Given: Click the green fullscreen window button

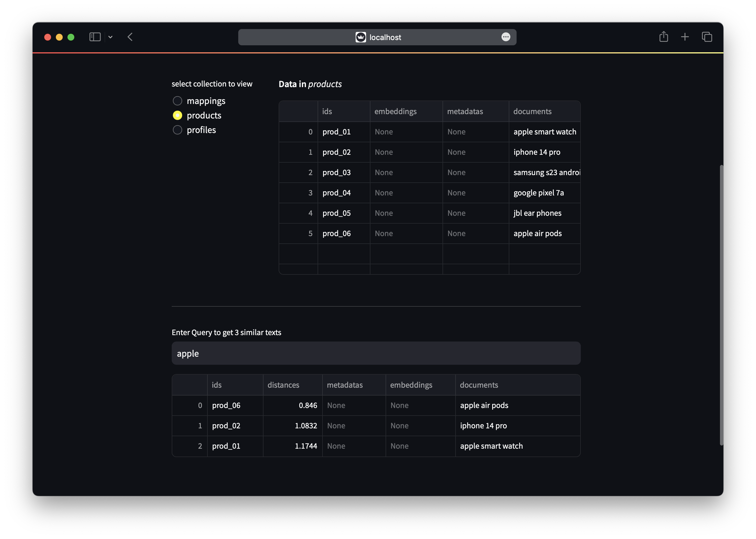Looking at the screenshot, I should (71, 37).
